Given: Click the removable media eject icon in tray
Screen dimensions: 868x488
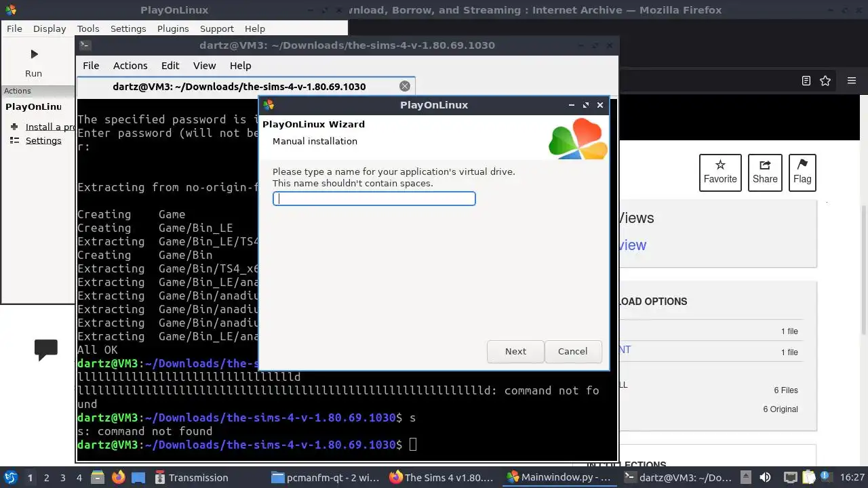Looking at the screenshot, I should point(746,477).
